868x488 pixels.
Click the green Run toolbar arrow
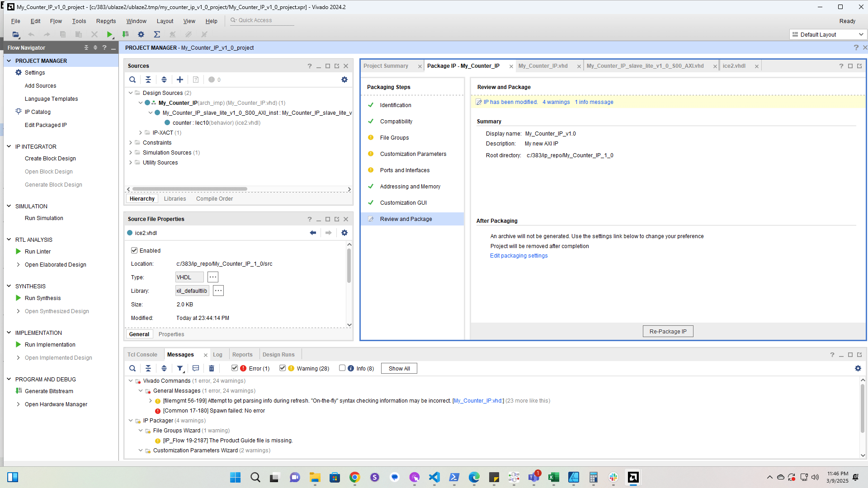tap(109, 34)
